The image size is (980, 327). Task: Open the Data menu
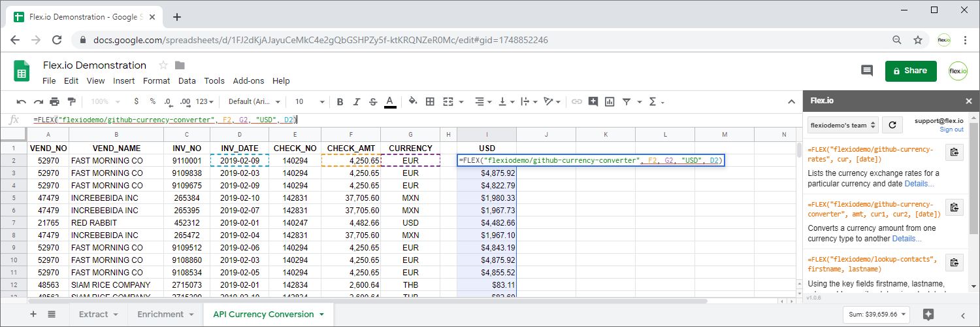coord(187,81)
